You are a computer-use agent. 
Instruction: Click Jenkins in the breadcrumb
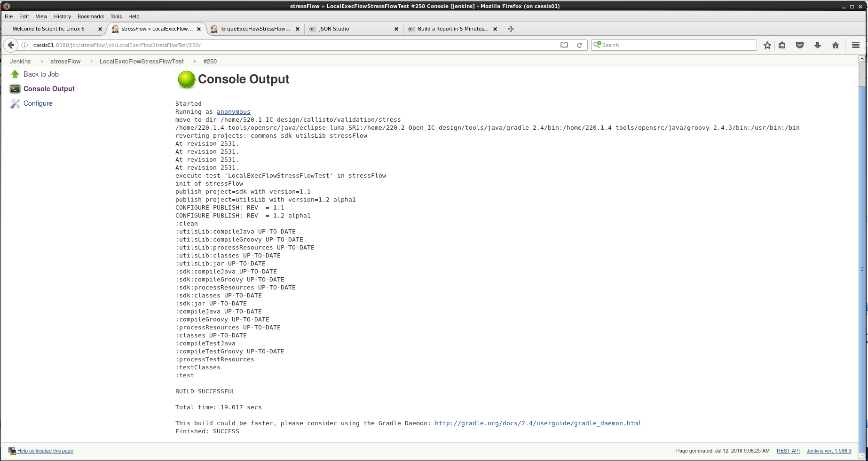pyautogui.click(x=20, y=62)
